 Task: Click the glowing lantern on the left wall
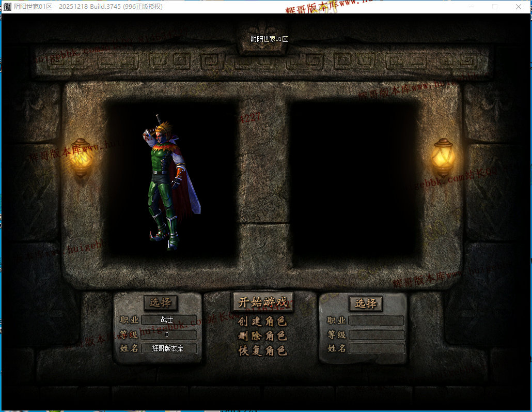81,157
